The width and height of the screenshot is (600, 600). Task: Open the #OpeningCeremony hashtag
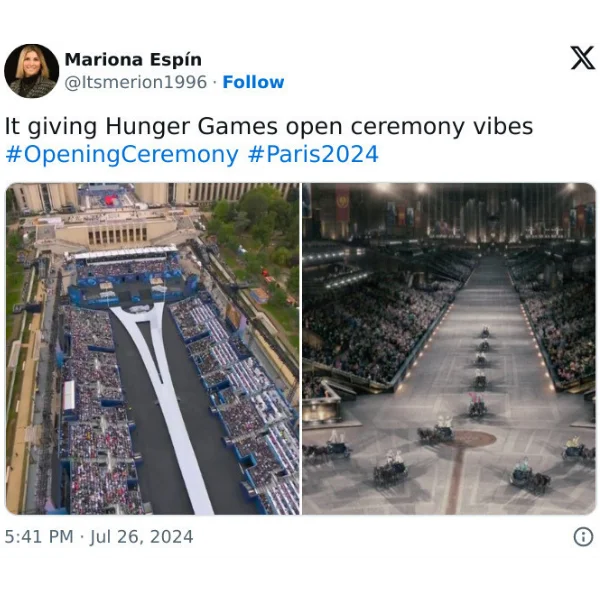coord(122,155)
